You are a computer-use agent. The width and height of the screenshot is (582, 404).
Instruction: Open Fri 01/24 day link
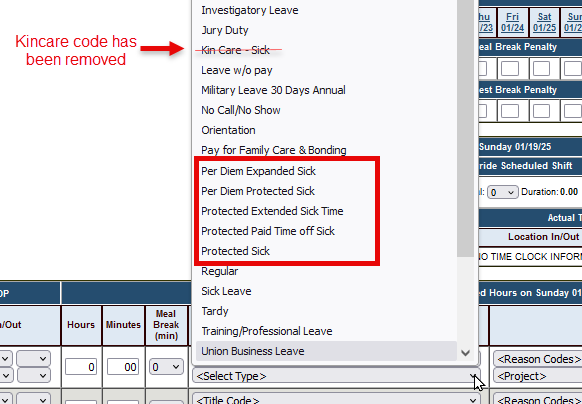pyautogui.click(x=512, y=22)
